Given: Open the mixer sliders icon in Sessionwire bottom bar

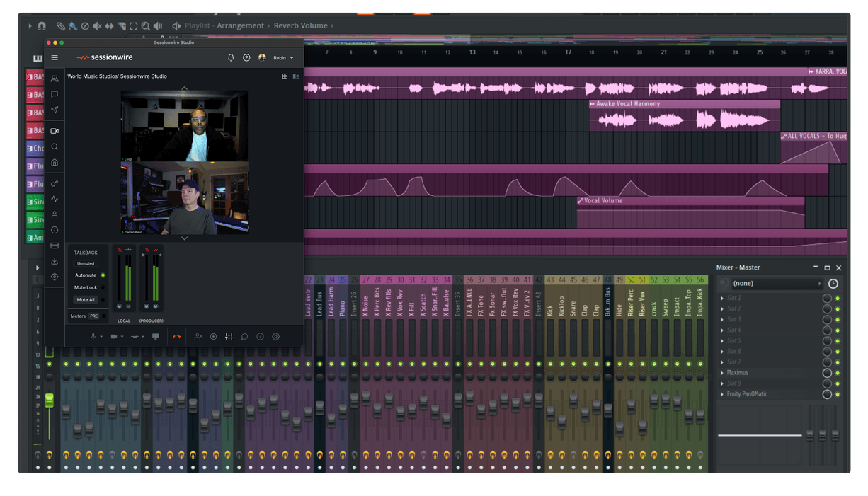Looking at the screenshot, I should coord(229,336).
